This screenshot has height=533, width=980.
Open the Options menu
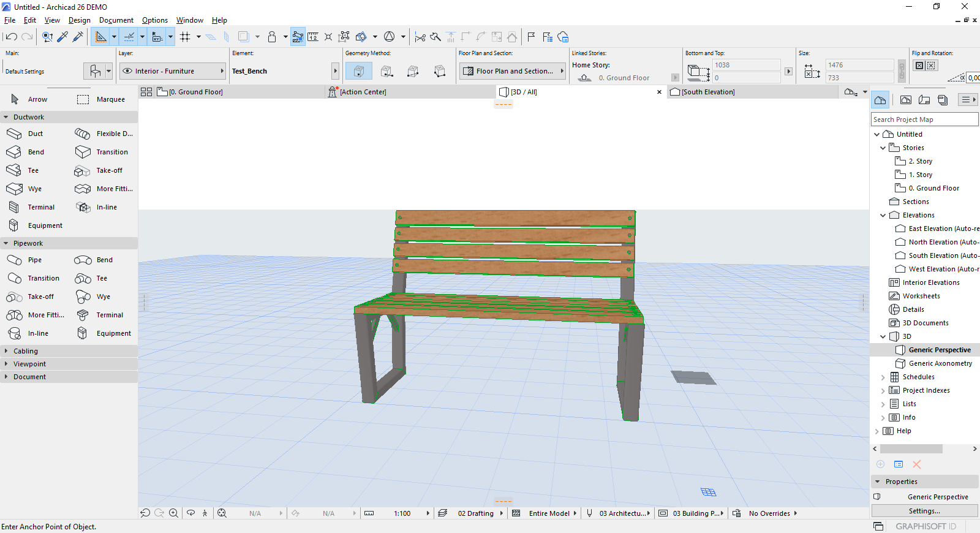click(155, 20)
